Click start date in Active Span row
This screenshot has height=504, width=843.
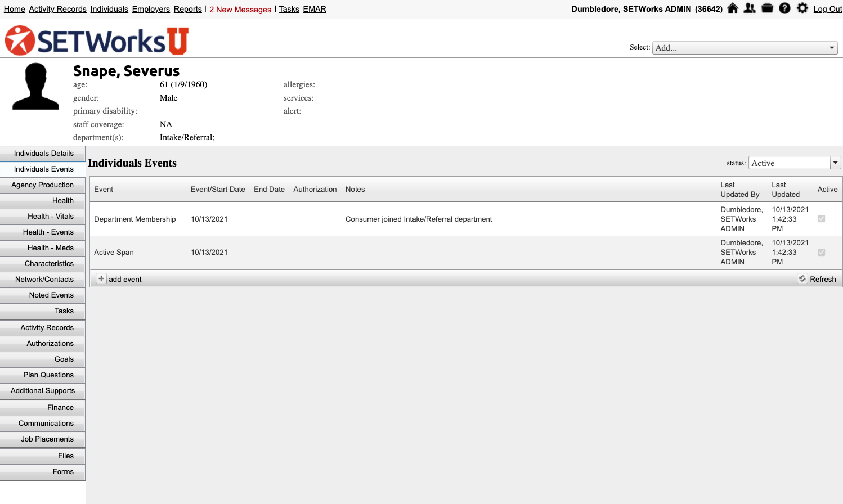(x=209, y=252)
